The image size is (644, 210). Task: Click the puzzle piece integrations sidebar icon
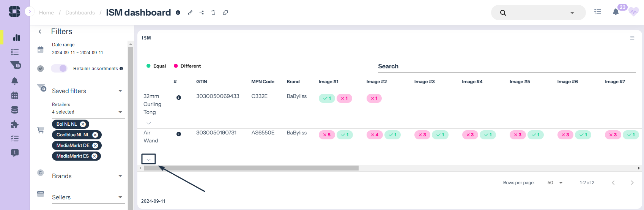tap(15, 124)
